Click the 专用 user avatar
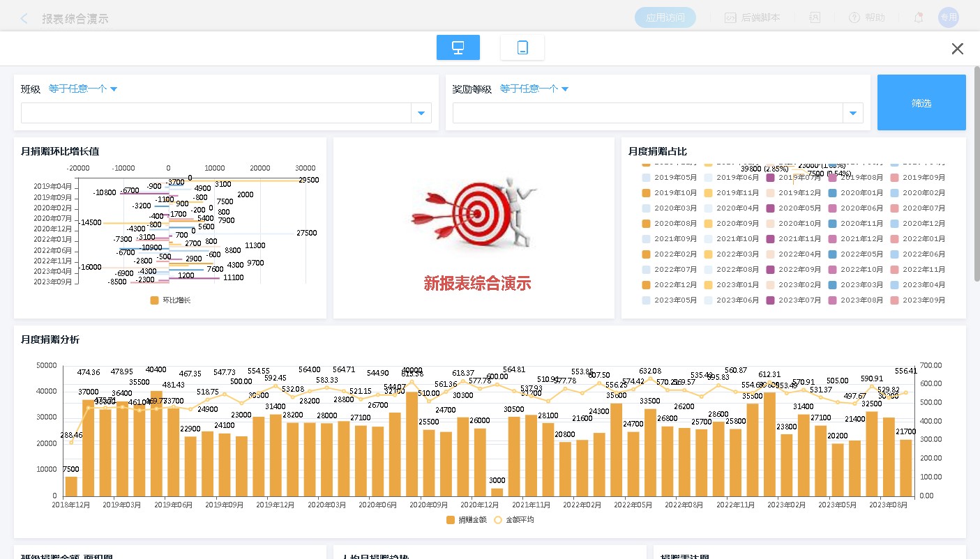980x559 pixels. coord(948,18)
